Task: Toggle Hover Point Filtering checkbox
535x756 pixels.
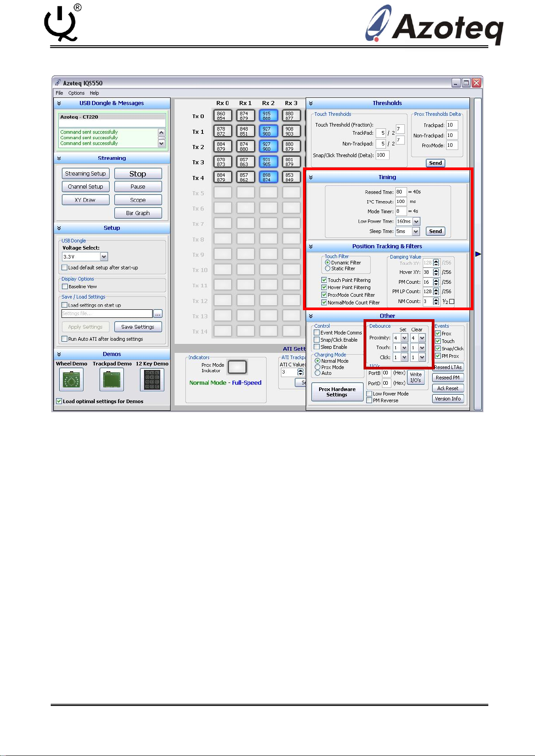Action: 324,287
